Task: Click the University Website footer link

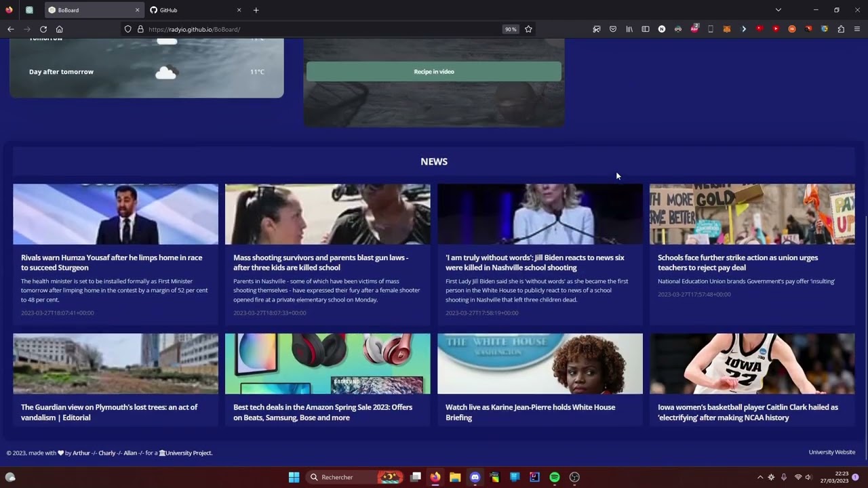Action: pyautogui.click(x=832, y=452)
